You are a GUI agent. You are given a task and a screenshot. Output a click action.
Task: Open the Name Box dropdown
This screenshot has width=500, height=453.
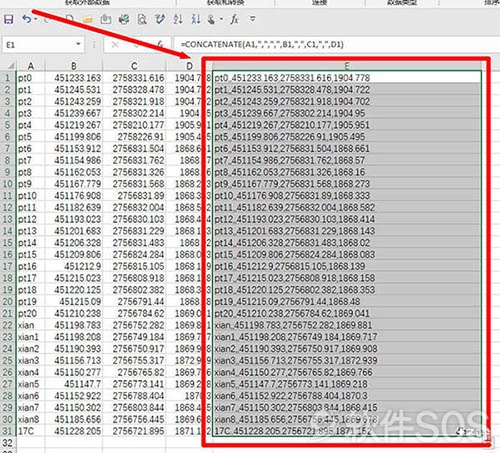tap(78, 44)
